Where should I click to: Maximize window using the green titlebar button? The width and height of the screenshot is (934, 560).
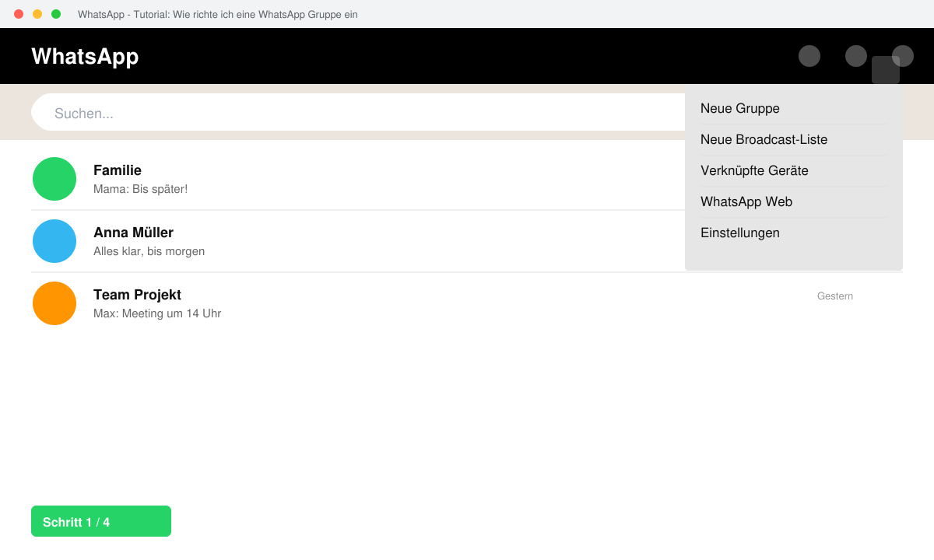[x=56, y=14]
